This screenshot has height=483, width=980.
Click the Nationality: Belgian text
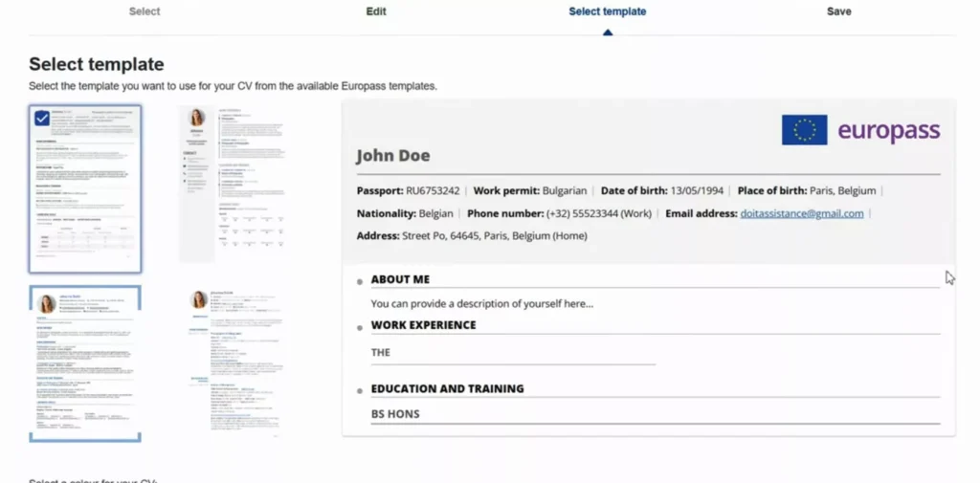pyautogui.click(x=405, y=213)
